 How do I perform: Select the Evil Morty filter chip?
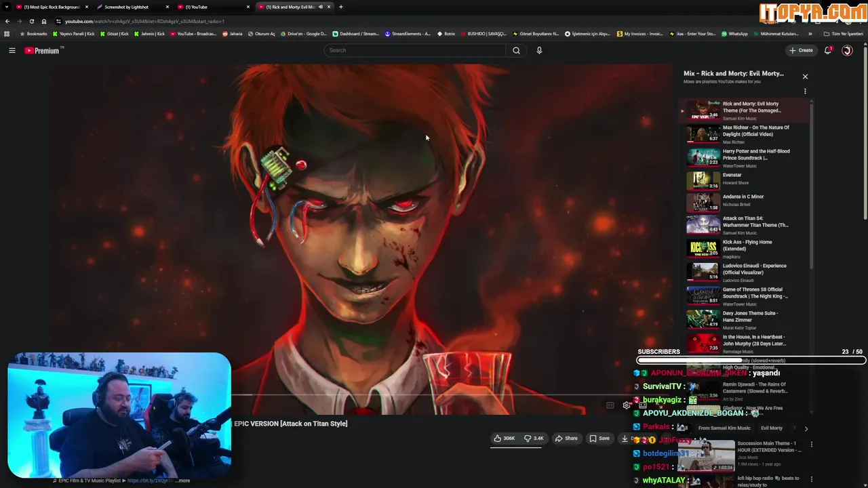point(772,428)
